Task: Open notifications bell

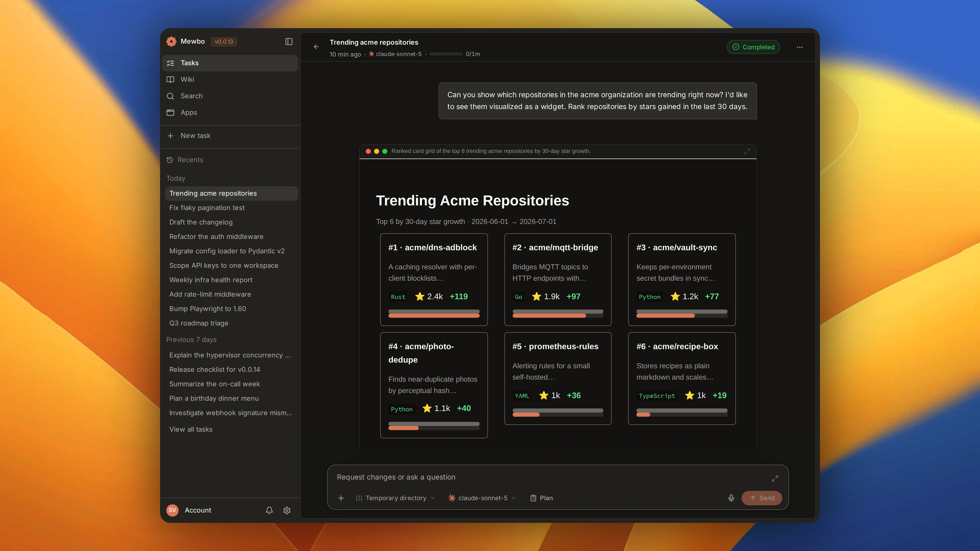Action: (x=269, y=510)
